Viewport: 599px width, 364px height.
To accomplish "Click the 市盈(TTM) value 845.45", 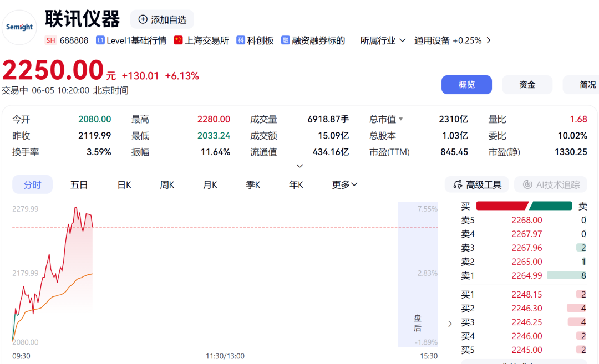I will click(454, 152).
